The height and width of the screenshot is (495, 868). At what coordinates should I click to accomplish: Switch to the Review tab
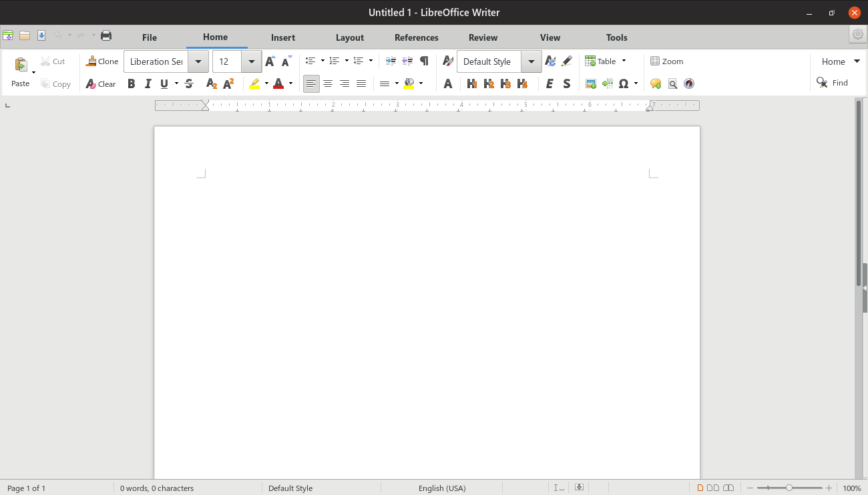coord(483,37)
